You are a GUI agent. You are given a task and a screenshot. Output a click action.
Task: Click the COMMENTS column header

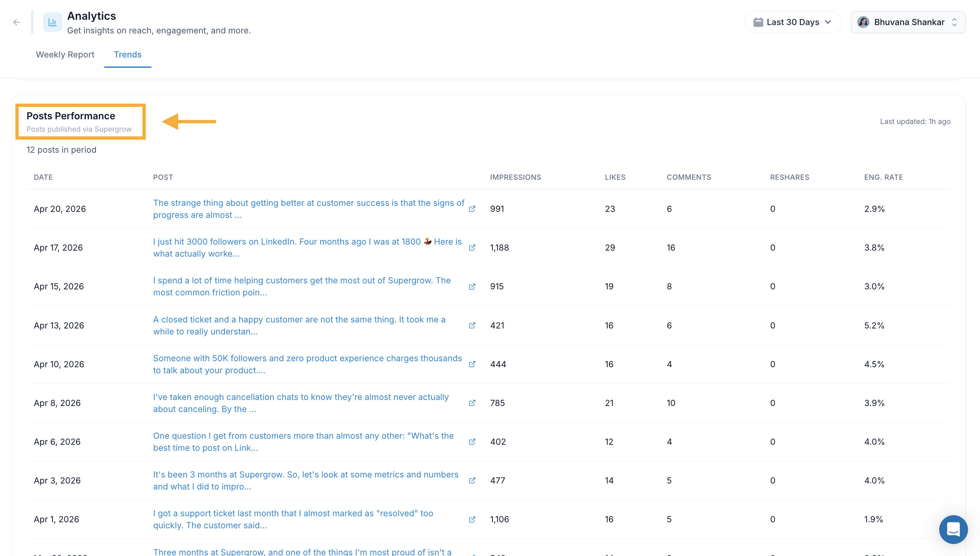(689, 177)
